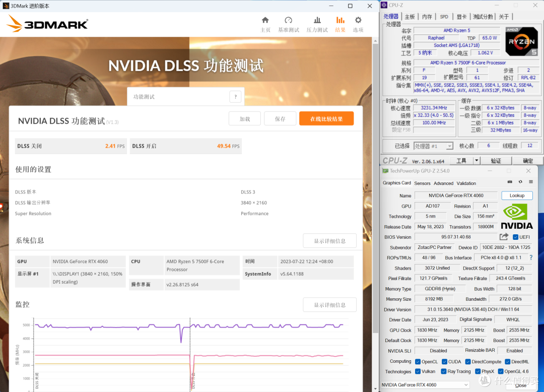Viewport: 544px width, 392px height.
Task: Open the 选项 options gear icon
Action: coord(358,20)
